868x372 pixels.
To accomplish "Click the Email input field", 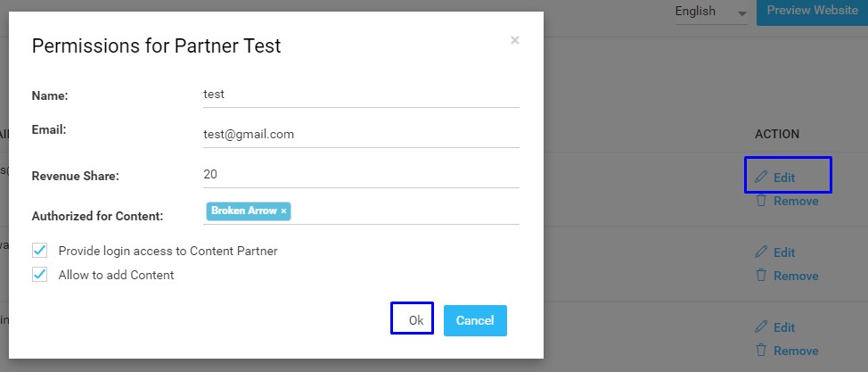I will pyautogui.click(x=361, y=135).
